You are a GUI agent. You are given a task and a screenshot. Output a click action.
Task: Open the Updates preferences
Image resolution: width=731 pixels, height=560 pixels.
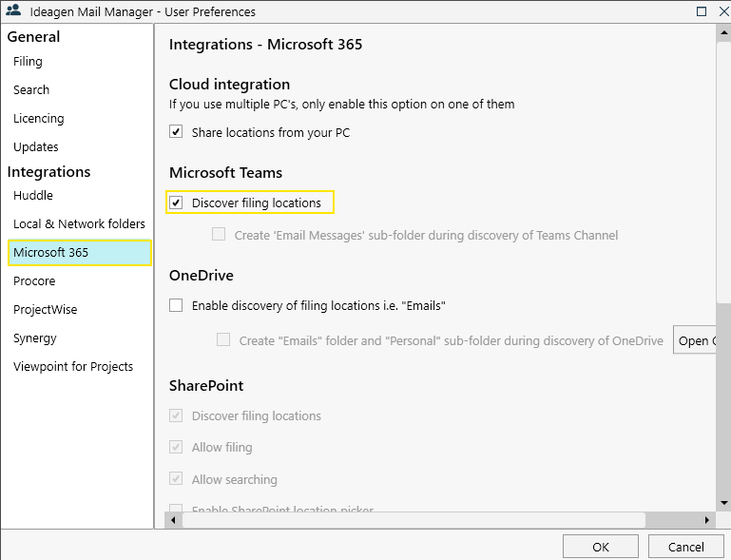coord(36,147)
